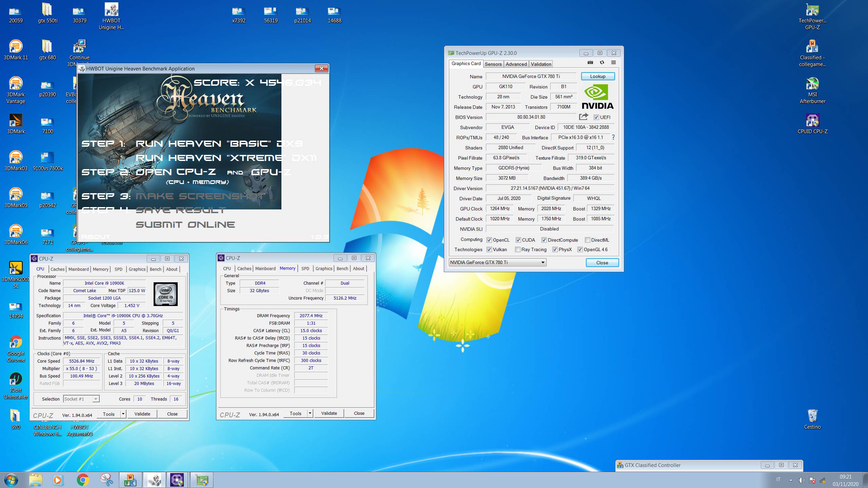The height and width of the screenshot is (488, 868).
Task: Click About in Heaven benchmark window
Action: 96,237
